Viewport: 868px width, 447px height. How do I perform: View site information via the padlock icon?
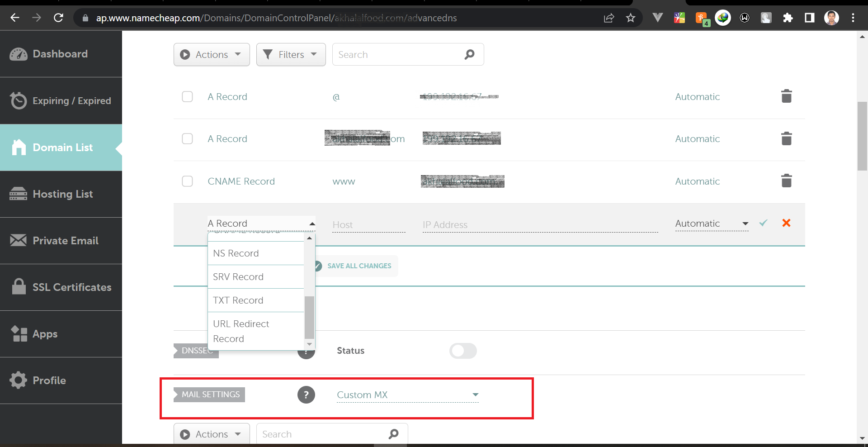click(85, 18)
